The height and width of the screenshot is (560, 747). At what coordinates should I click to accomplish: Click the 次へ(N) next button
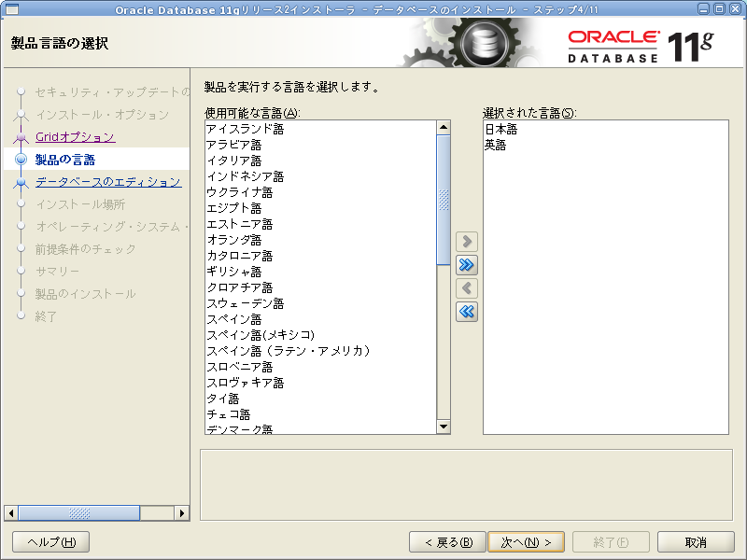pos(527,542)
